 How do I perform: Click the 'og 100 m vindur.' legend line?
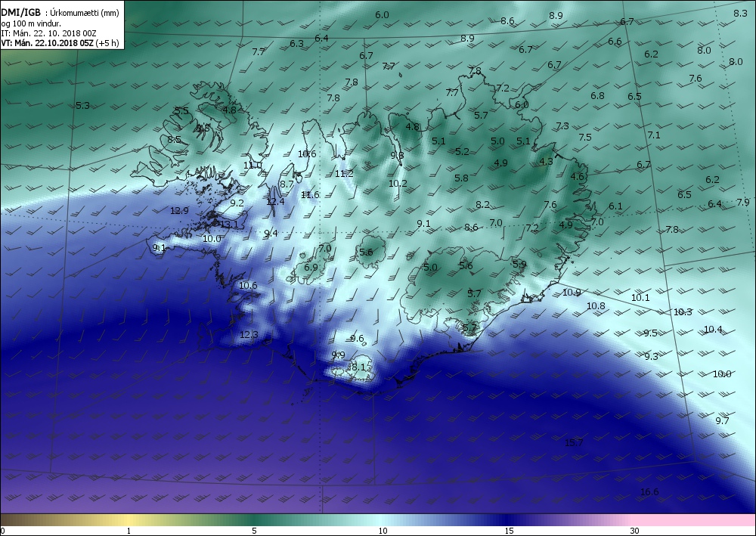pos(31,23)
